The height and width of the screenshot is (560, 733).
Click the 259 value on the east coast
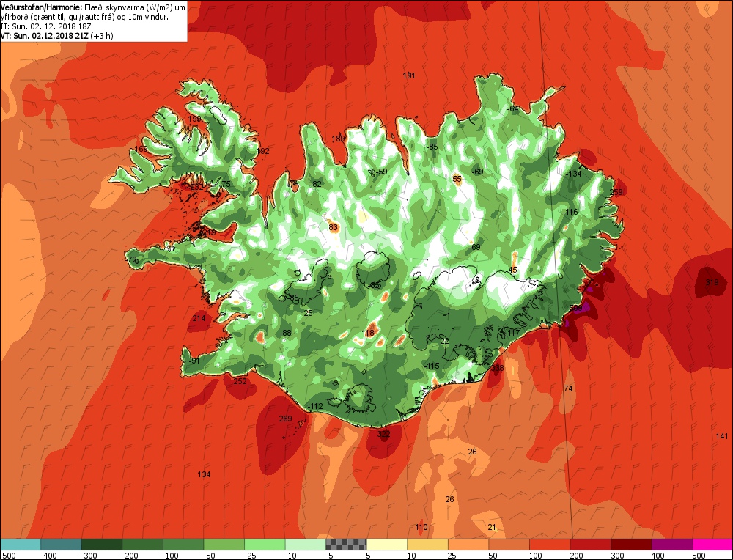pos(616,192)
